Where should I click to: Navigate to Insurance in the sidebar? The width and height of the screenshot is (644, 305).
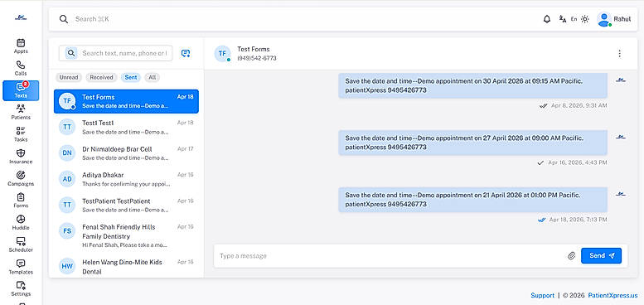tap(21, 157)
